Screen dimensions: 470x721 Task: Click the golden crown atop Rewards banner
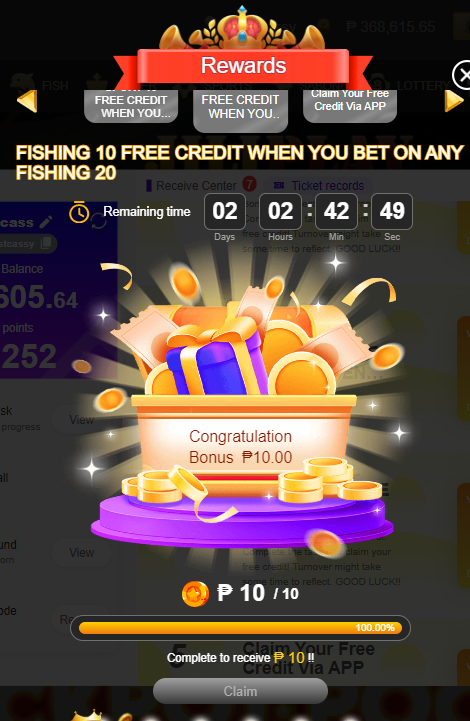click(242, 27)
